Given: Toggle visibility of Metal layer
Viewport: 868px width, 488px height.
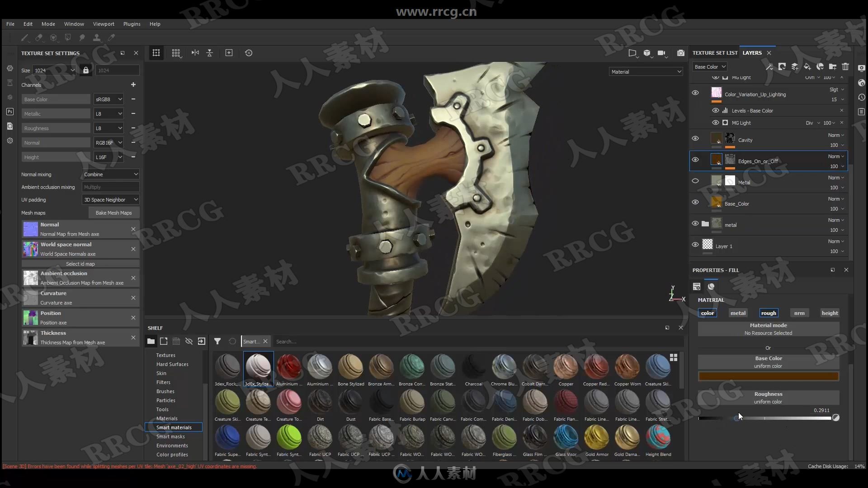Looking at the screenshot, I should tap(695, 182).
